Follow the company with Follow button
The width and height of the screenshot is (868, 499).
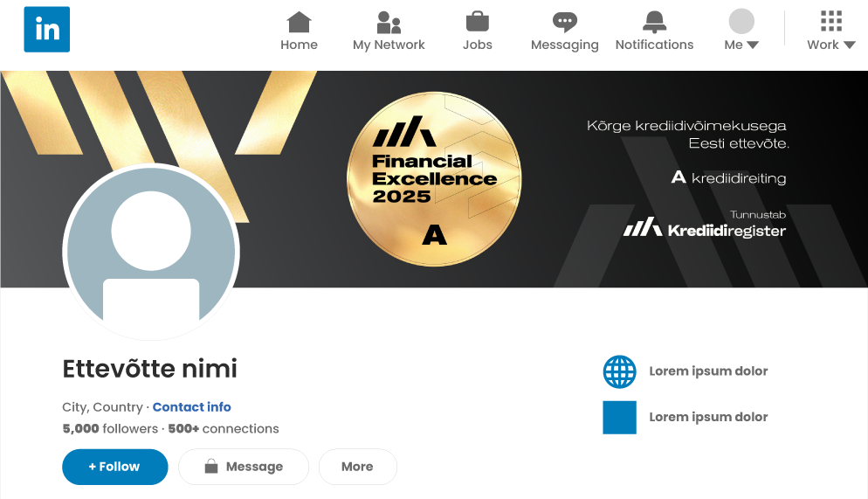(x=115, y=467)
